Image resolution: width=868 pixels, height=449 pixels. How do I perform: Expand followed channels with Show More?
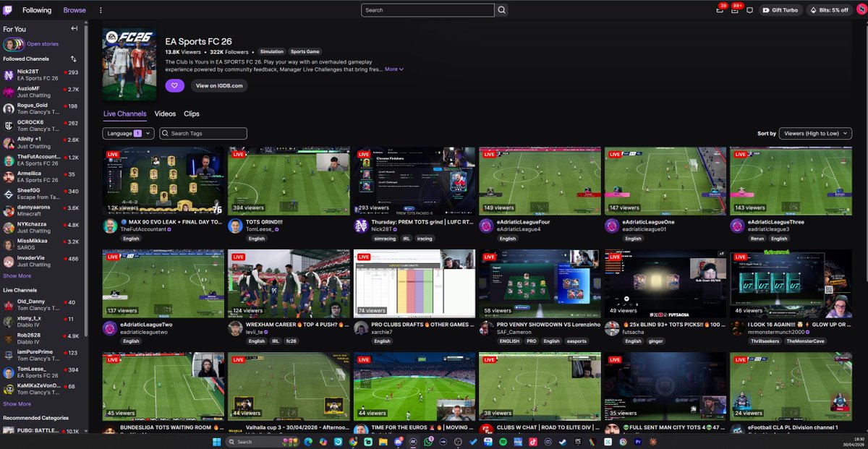point(17,275)
